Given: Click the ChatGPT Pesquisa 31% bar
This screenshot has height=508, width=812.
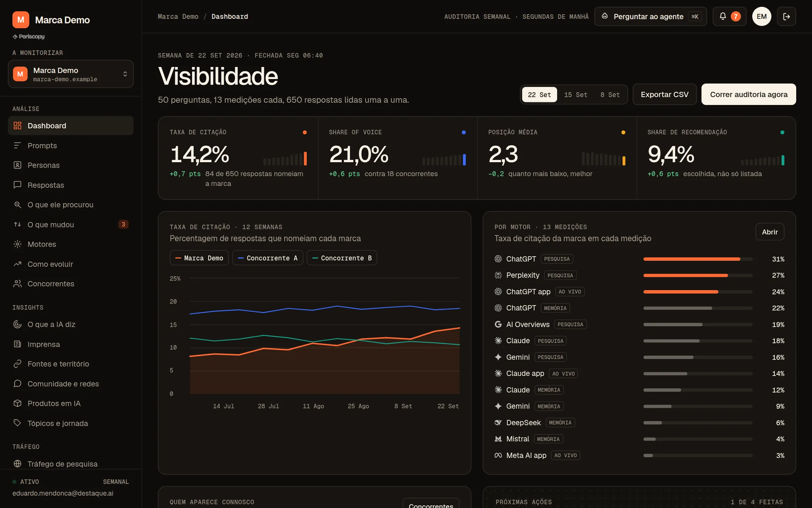Looking at the screenshot, I should tap(698, 259).
